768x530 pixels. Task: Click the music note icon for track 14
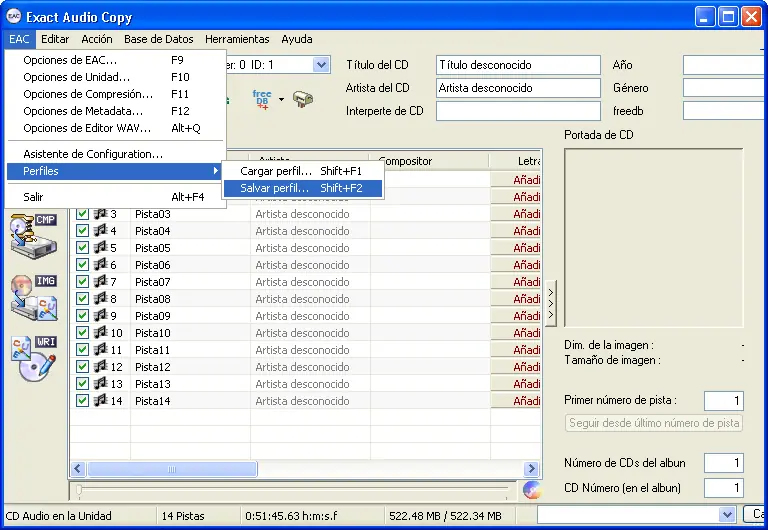click(100, 401)
